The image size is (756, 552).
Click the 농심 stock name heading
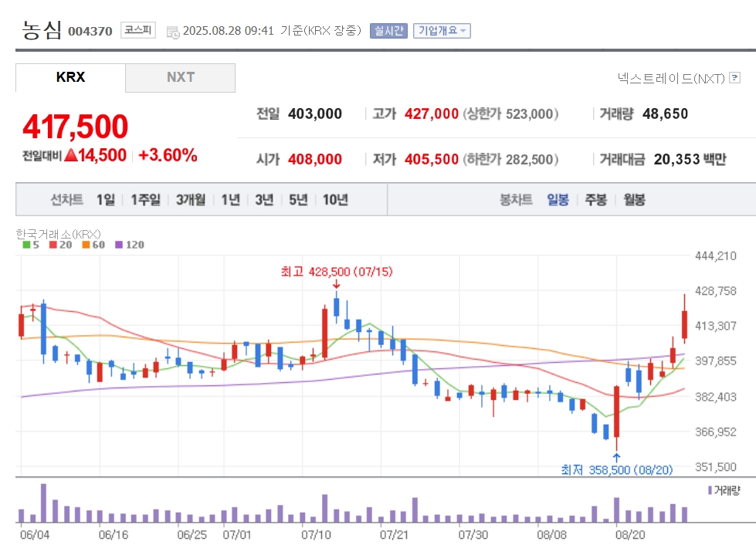pyautogui.click(x=42, y=29)
